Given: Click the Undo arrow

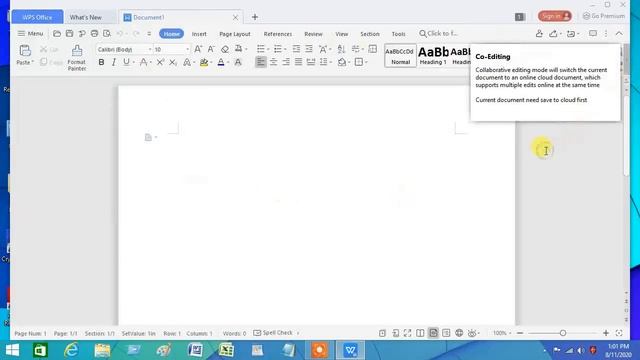Looking at the screenshot, I should [x=120, y=33].
